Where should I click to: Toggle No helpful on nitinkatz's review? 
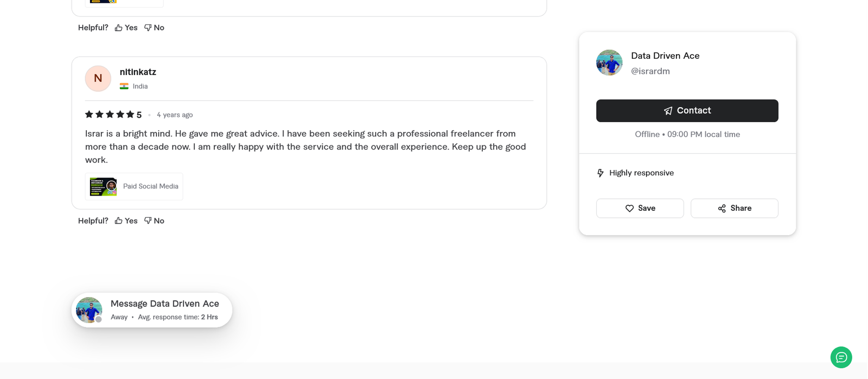coord(154,220)
